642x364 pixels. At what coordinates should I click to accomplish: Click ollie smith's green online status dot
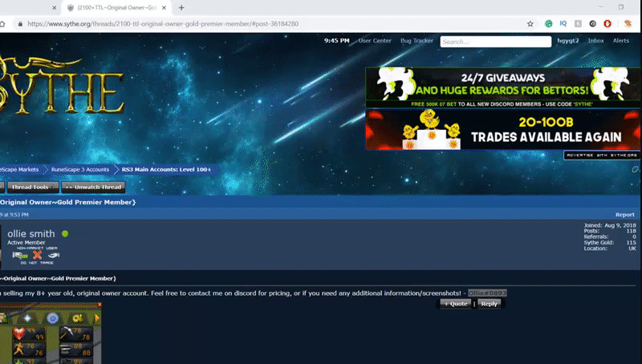(x=65, y=233)
